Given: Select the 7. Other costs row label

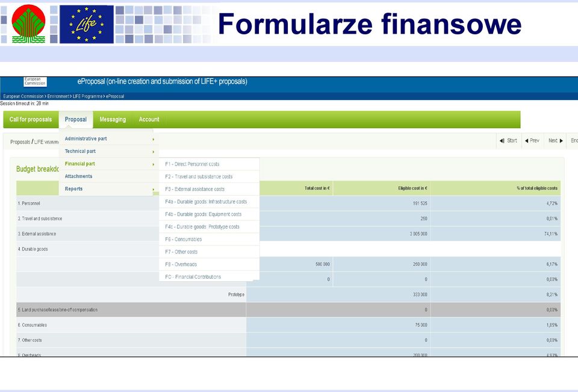Looking at the screenshot, I should (30, 340).
